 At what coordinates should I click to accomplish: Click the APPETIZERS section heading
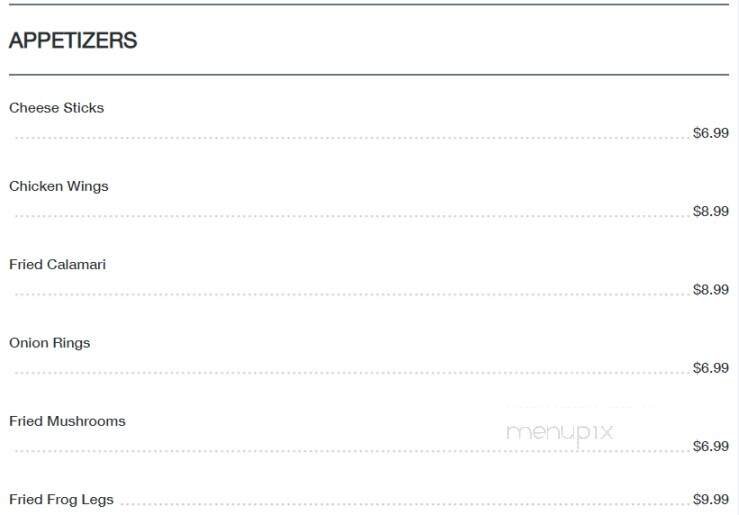[x=73, y=41]
